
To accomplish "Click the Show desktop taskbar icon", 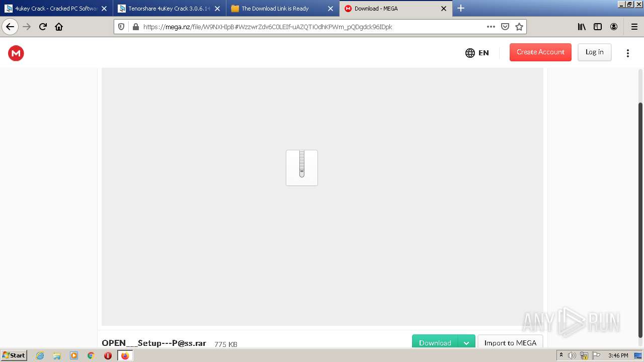I will [638, 355].
